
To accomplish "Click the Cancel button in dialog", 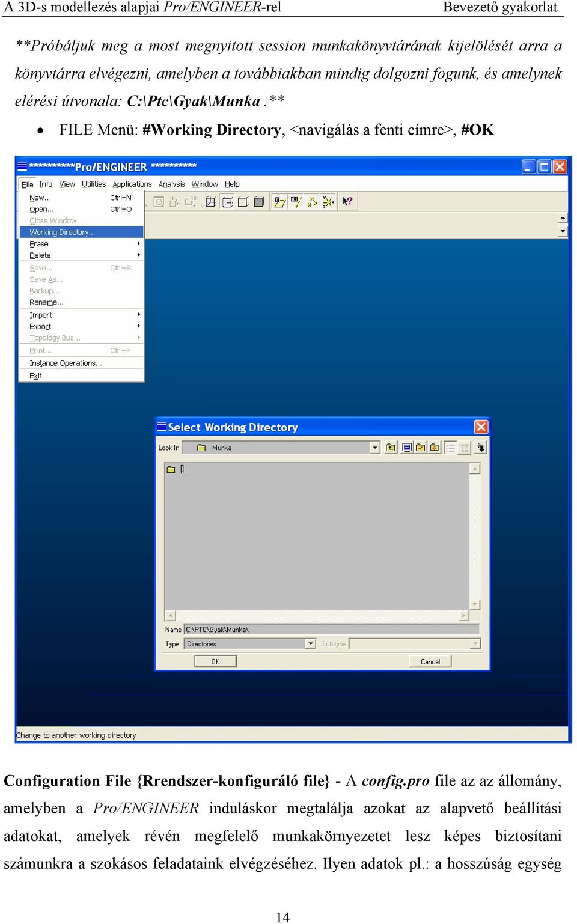I will pos(430,661).
